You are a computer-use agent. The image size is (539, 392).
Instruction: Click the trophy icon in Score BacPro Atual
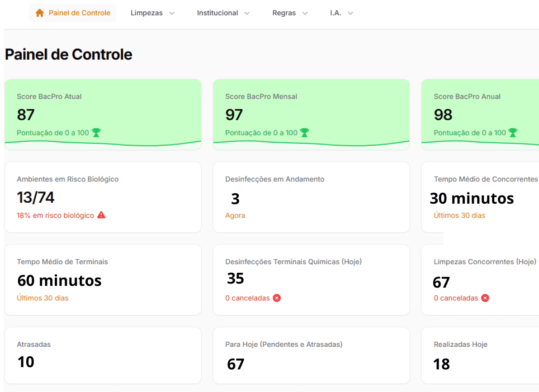tap(96, 132)
